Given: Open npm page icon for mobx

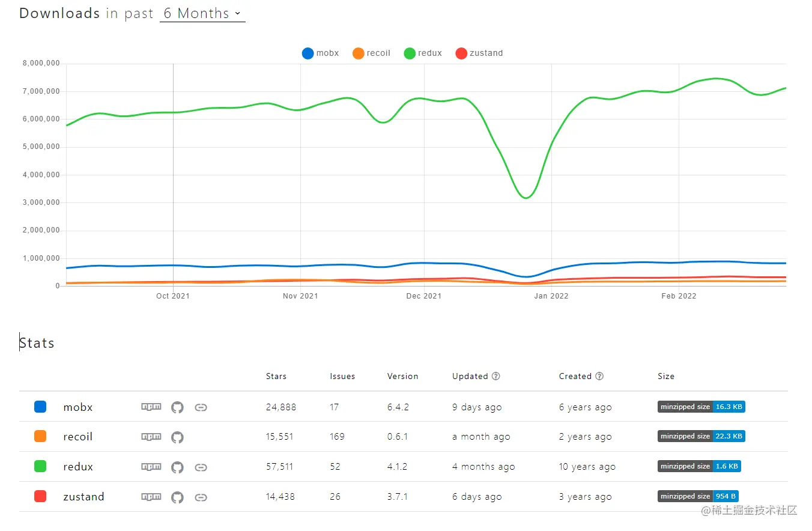Looking at the screenshot, I should (x=151, y=407).
